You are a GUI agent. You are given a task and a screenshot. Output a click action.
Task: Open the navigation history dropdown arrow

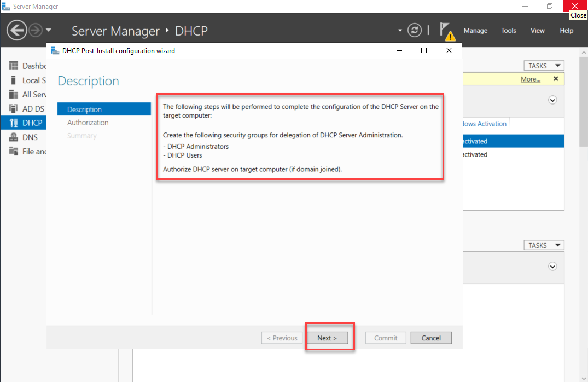[x=49, y=30]
